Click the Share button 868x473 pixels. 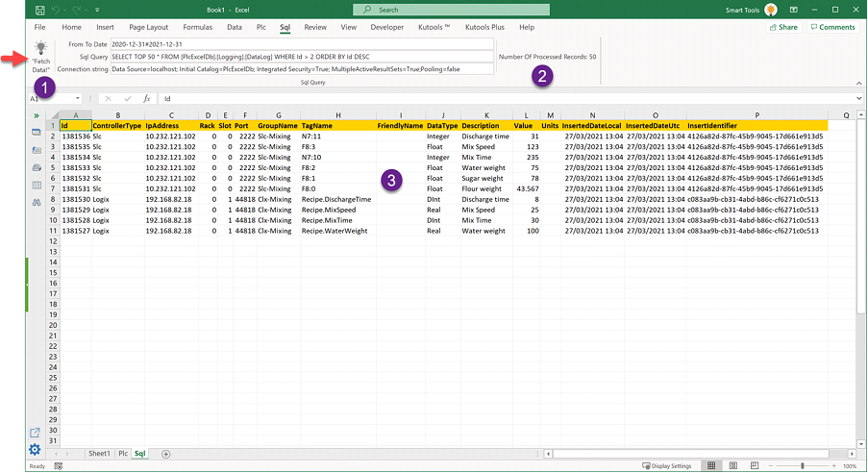tap(783, 27)
